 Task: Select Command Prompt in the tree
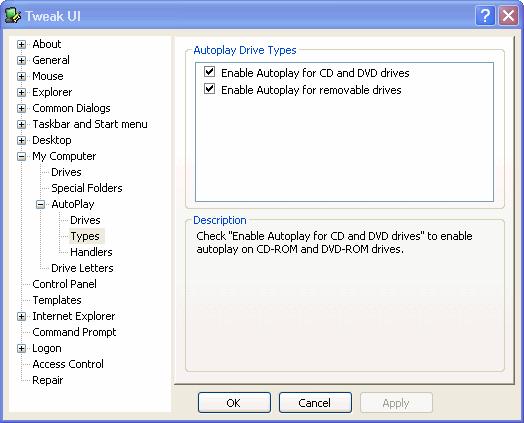74,332
